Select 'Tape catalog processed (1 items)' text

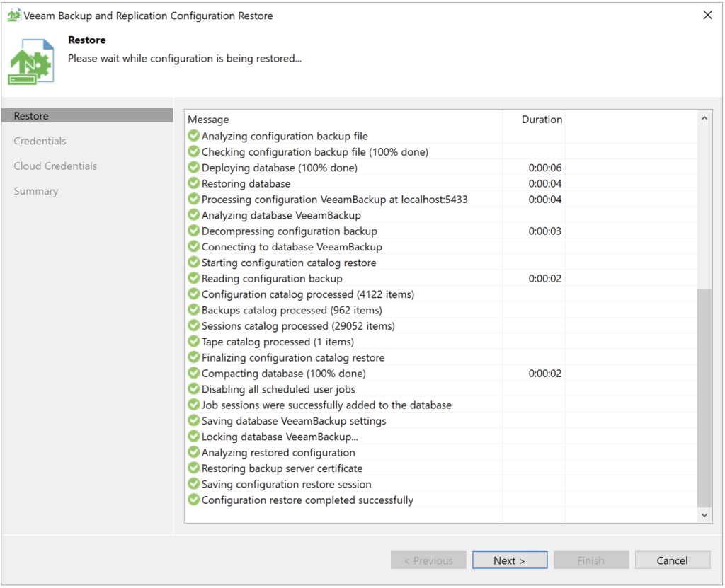point(278,342)
